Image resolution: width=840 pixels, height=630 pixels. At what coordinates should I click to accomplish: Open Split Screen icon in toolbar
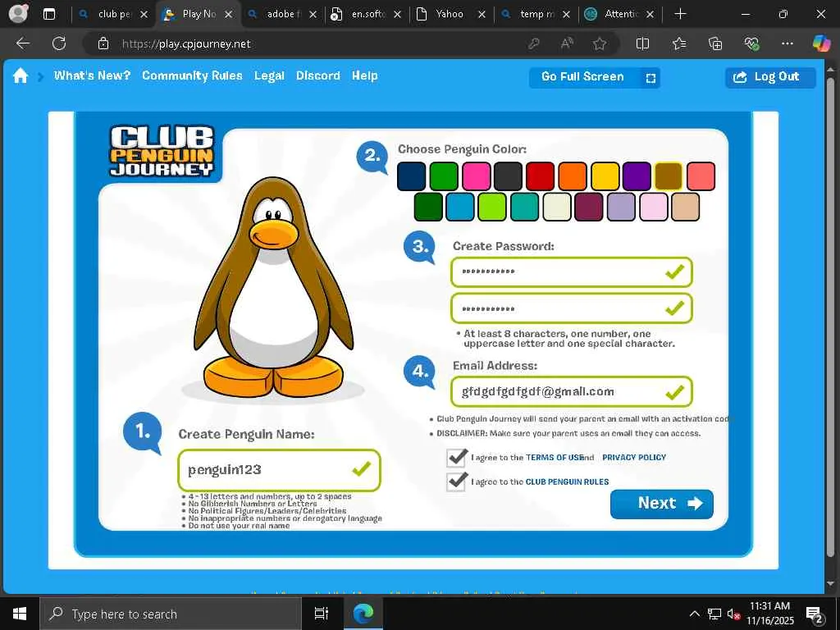tap(642, 43)
